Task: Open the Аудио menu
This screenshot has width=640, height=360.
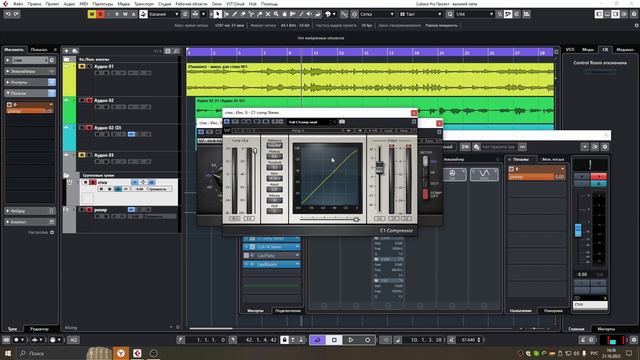Action: 69,4
